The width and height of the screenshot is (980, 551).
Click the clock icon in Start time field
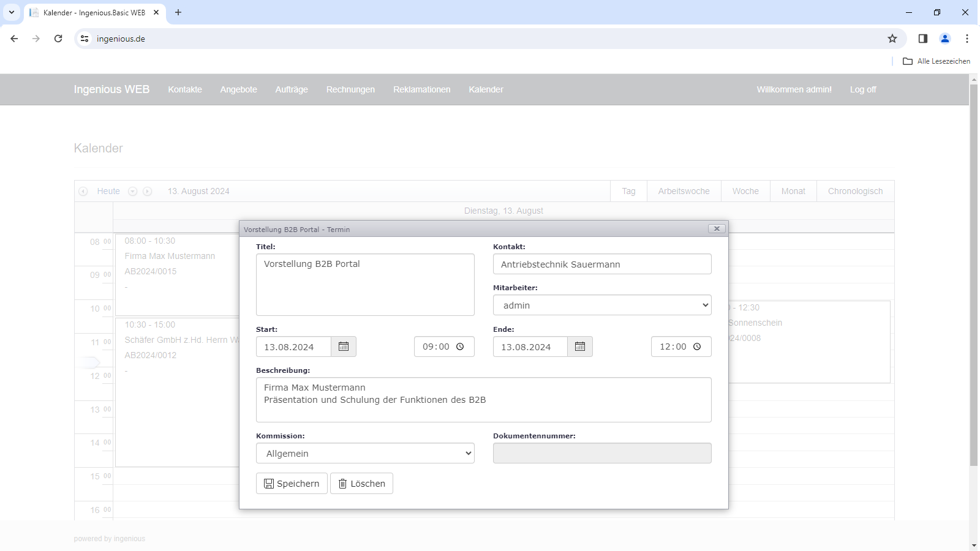click(x=460, y=347)
